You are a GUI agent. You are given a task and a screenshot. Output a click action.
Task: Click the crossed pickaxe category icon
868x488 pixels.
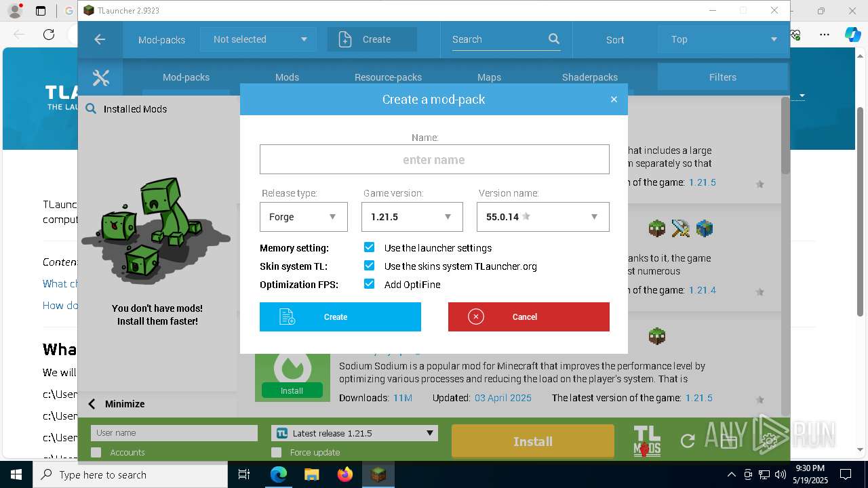[680, 228]
